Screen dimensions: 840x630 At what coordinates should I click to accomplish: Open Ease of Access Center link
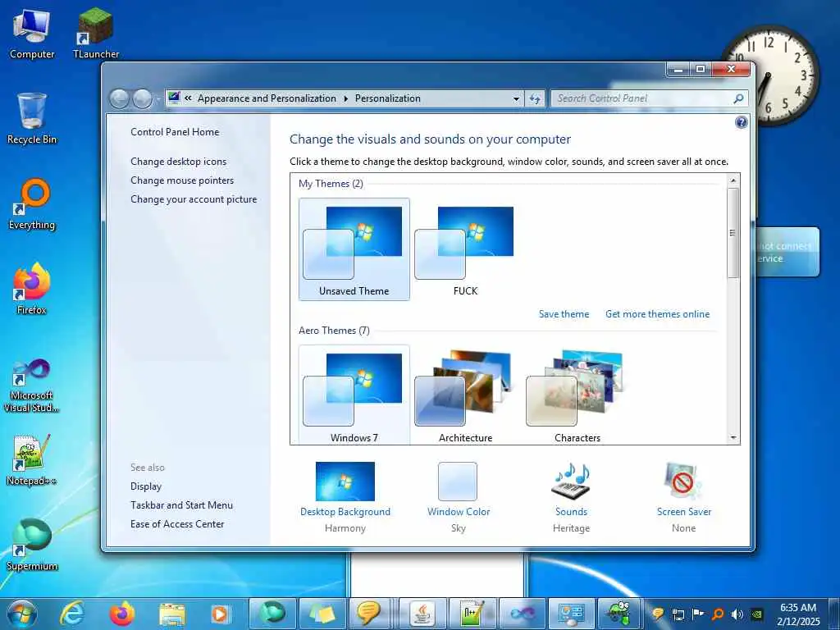click(177, 524)
